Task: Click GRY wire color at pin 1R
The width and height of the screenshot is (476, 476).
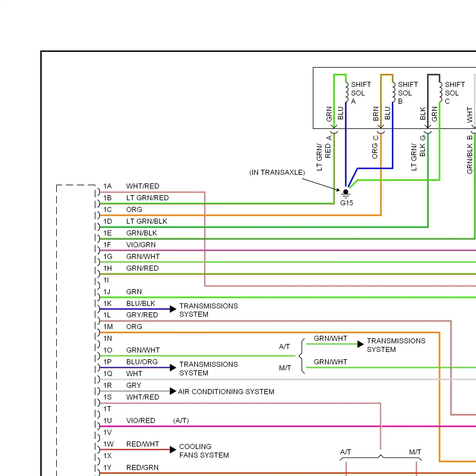Action: point(134,386)
